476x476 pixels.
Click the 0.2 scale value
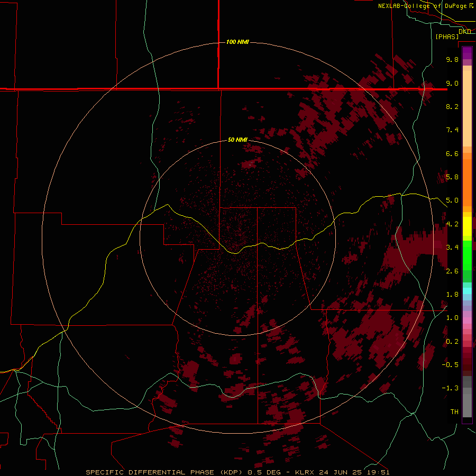452,342
